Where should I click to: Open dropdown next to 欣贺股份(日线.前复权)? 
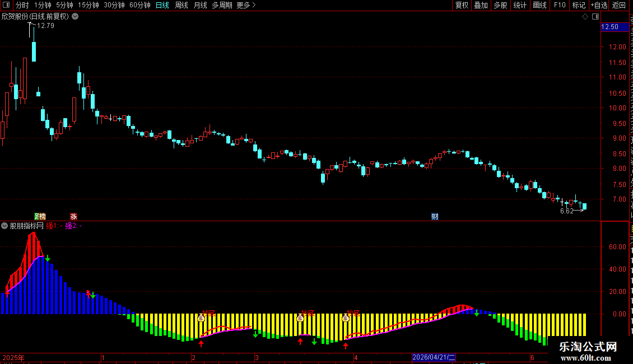pos(75,16)
